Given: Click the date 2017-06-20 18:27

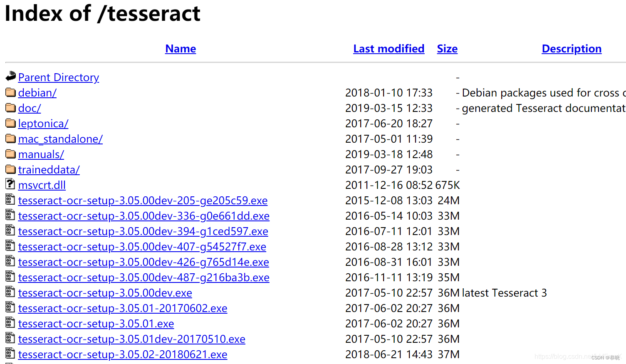Looking at the screenshot, I should 389,124.
